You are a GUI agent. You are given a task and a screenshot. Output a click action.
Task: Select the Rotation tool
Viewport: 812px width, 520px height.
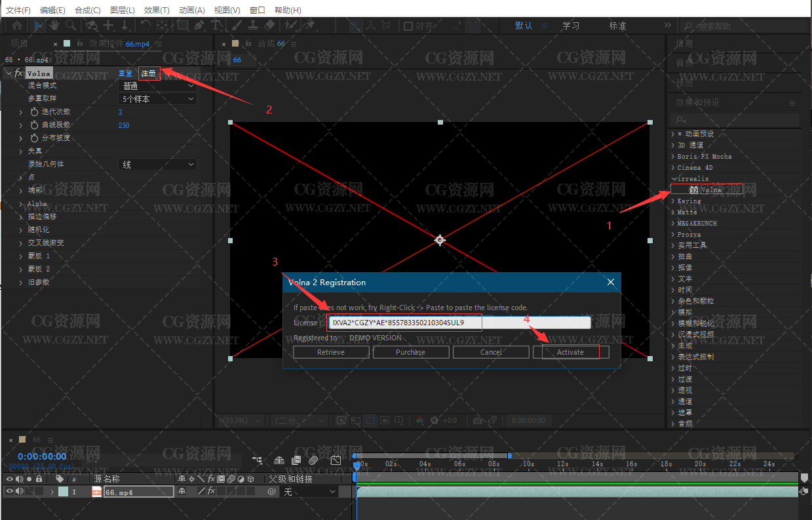(145, 26)
